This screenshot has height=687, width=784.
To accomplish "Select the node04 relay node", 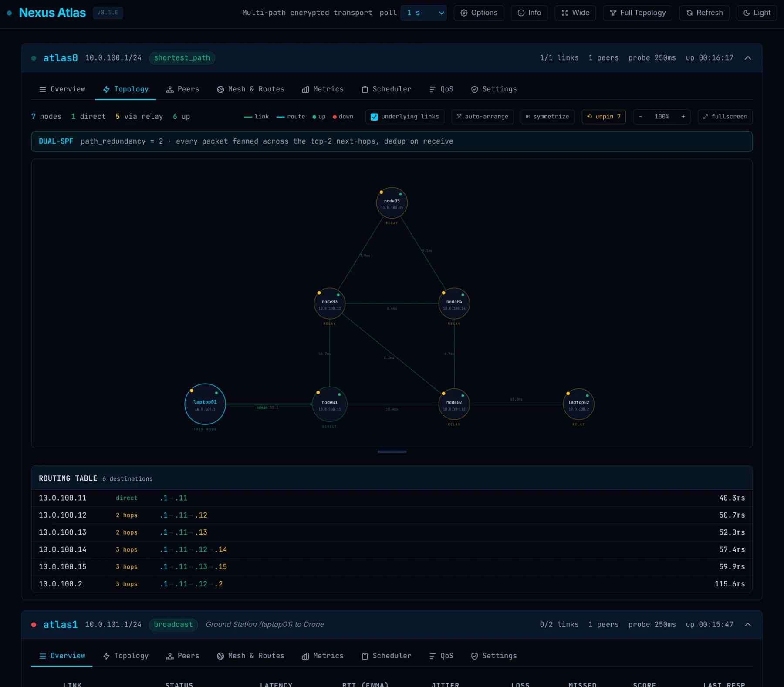I will pos(454,303).
